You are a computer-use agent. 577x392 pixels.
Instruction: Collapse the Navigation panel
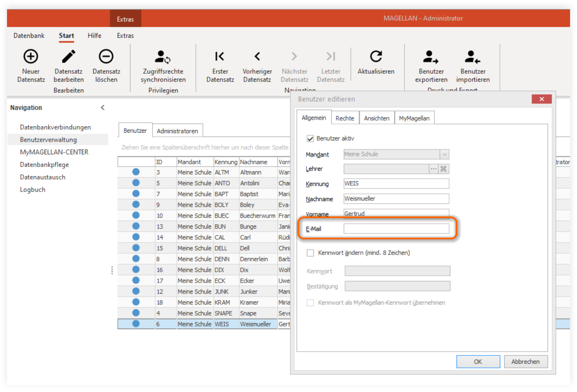point(103,108)
